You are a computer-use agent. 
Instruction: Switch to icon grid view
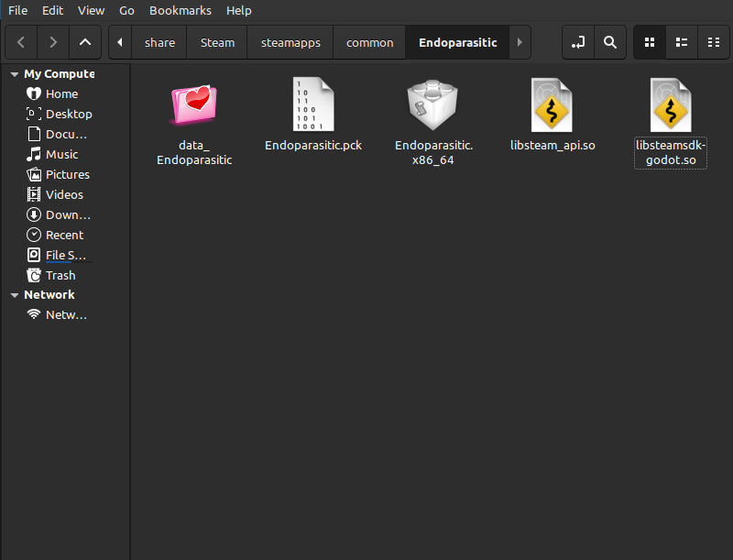point(650,42)
